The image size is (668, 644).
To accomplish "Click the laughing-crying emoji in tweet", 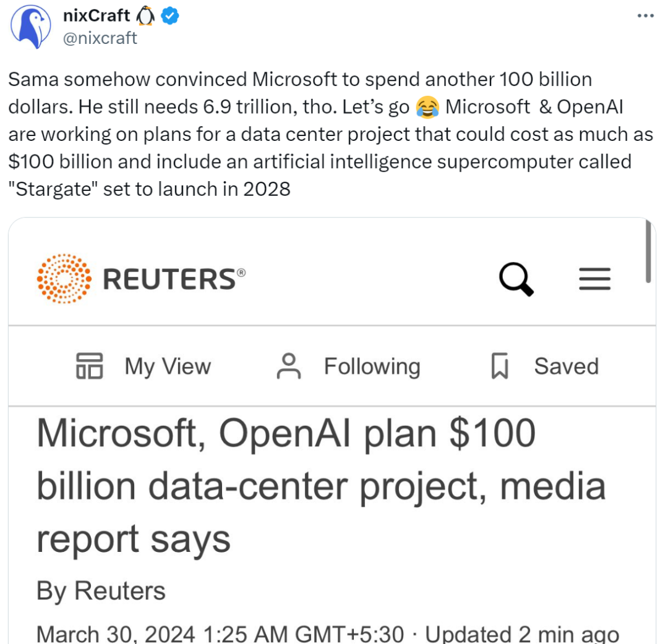I will point(427,107).
